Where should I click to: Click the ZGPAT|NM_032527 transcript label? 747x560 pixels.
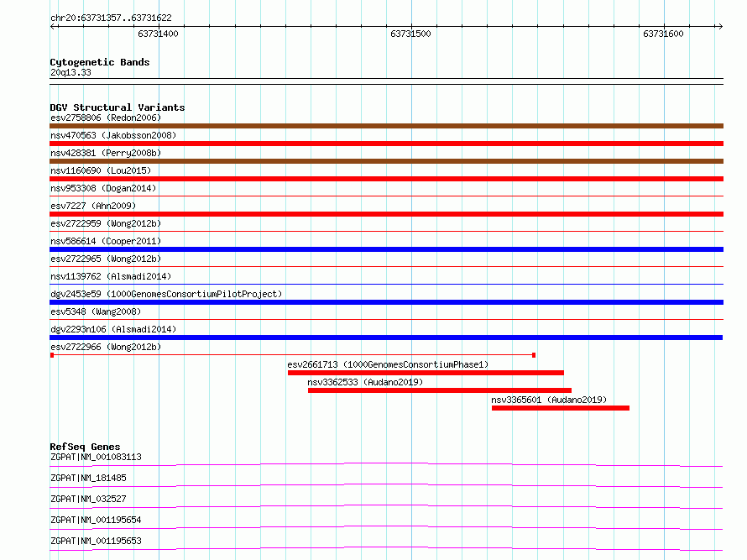(x=88, y=499)
